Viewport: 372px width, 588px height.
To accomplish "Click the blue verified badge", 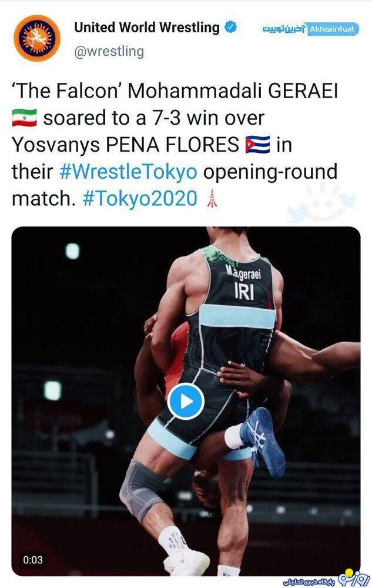I will [230, 28].
